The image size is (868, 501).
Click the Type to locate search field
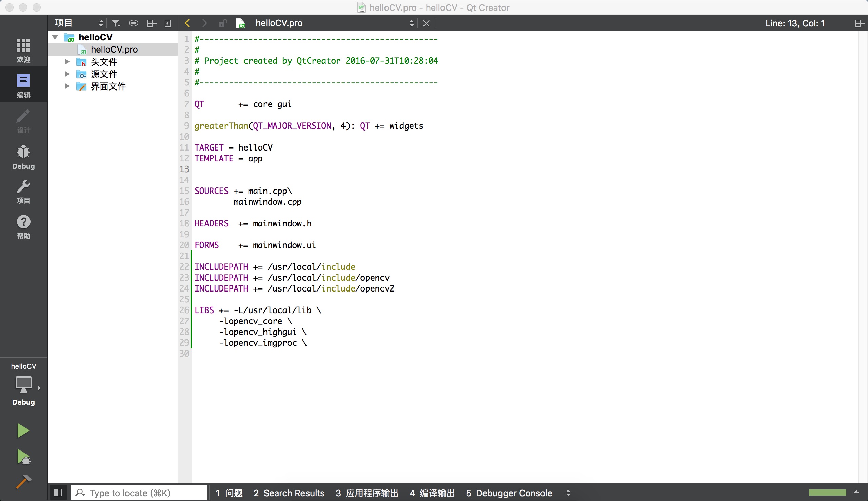pos(139,493)
